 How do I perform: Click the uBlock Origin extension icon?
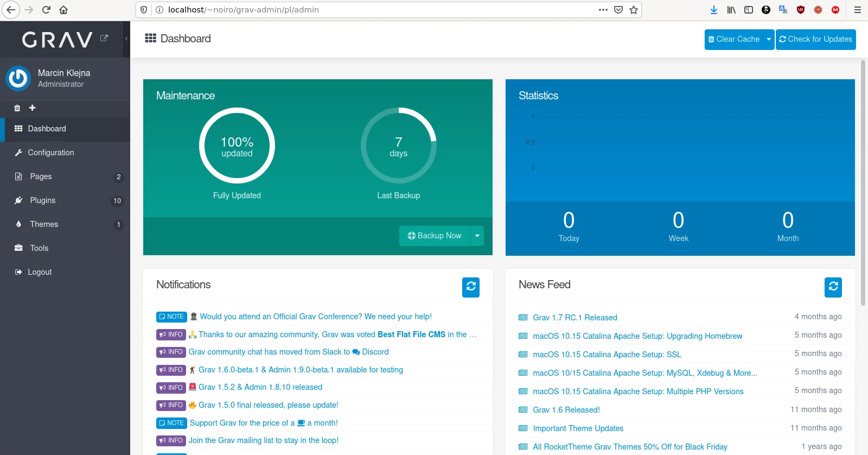tap(801, 10)
